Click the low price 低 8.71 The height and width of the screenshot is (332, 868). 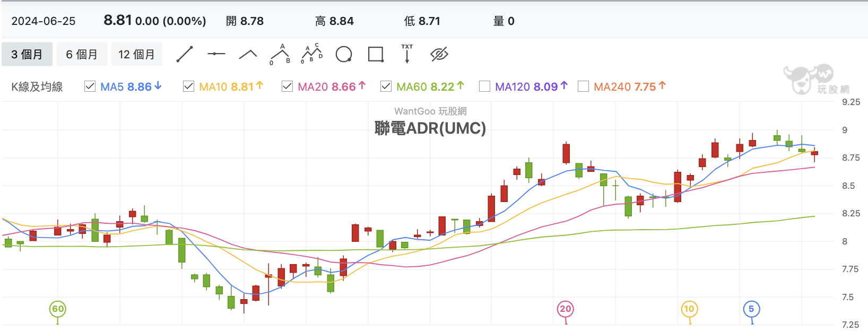(422, 21)
